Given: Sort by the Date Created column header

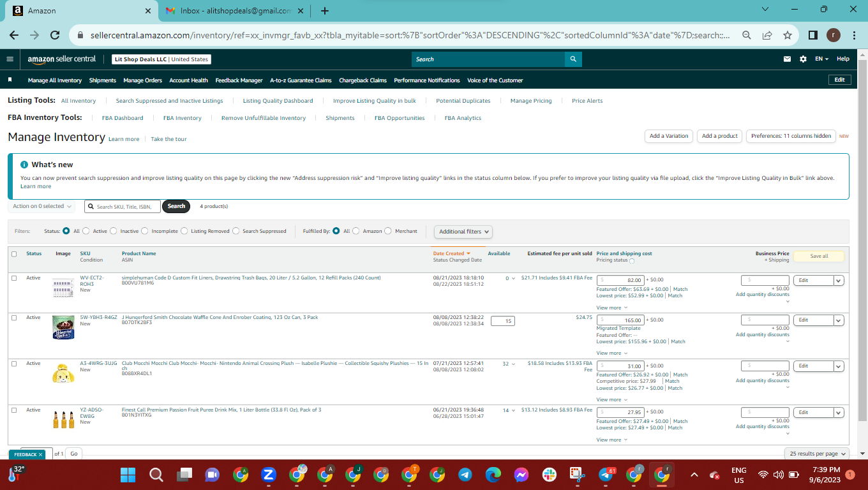Looking at the screenshot, I should click(x=452, y=253).
